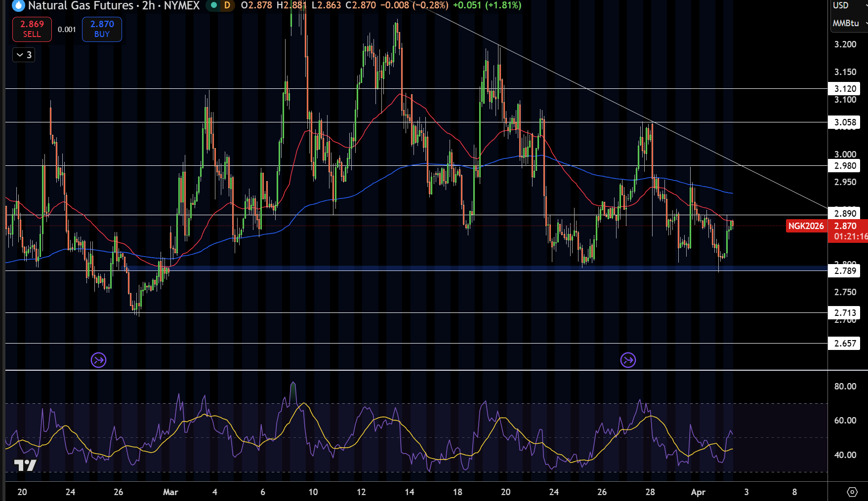
Task: Click the purple contract switch marker near 27
Action: [x=628, y=360]
